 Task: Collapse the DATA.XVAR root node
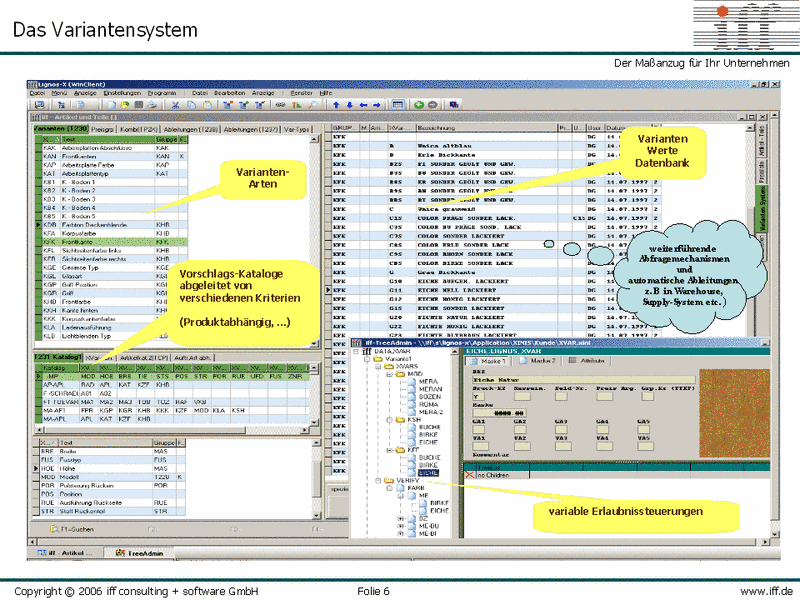pos(356,352)
